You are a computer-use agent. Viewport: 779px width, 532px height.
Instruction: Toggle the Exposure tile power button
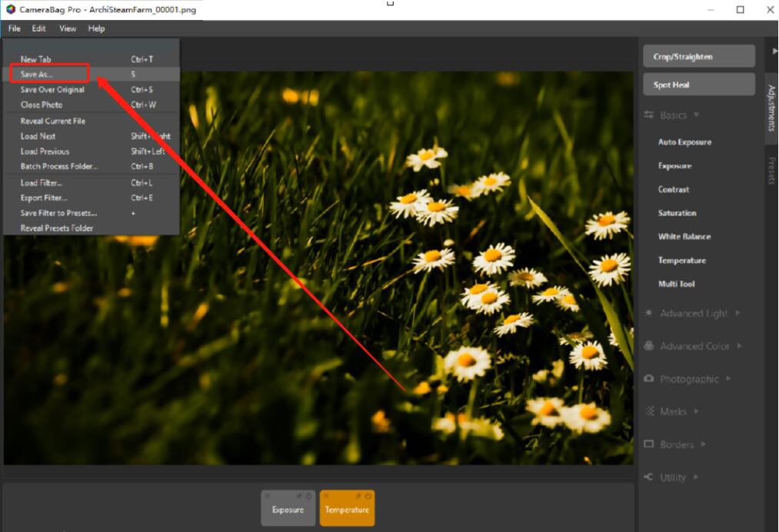[x=309, y=496]
